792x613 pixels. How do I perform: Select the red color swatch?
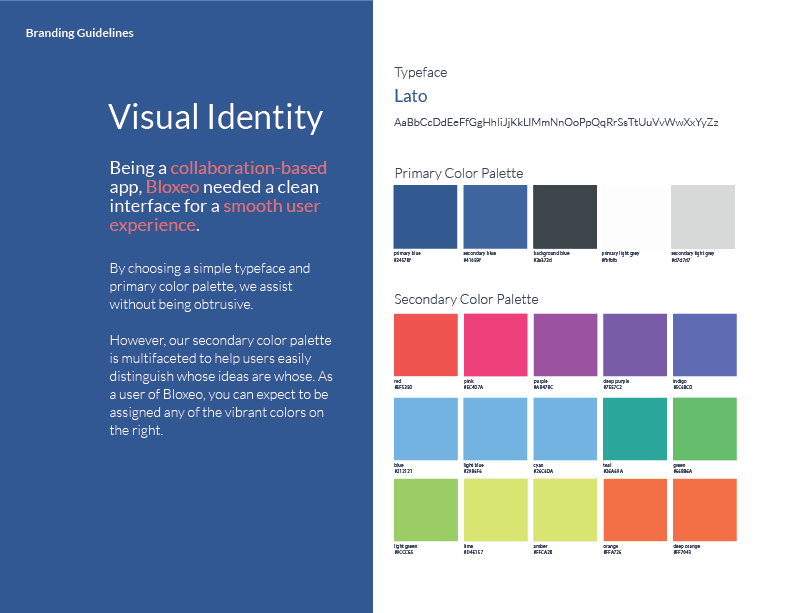426,345
